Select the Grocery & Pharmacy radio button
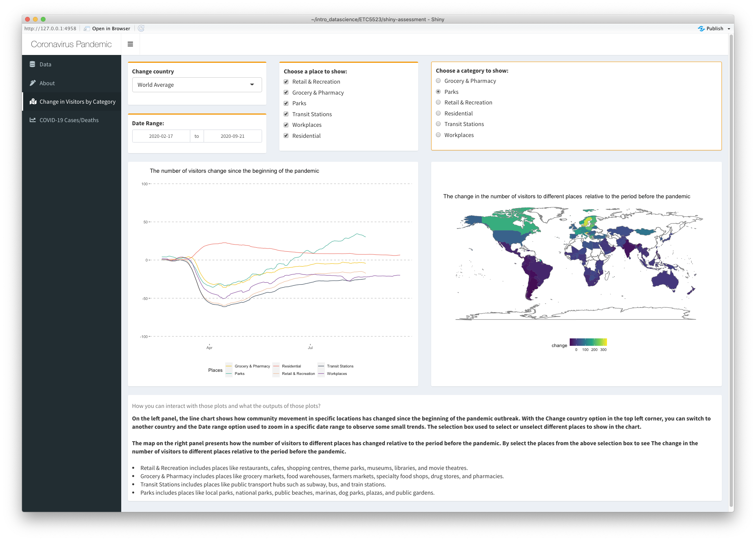This screenshot has height=541, width=756. (x=438, y=81)
